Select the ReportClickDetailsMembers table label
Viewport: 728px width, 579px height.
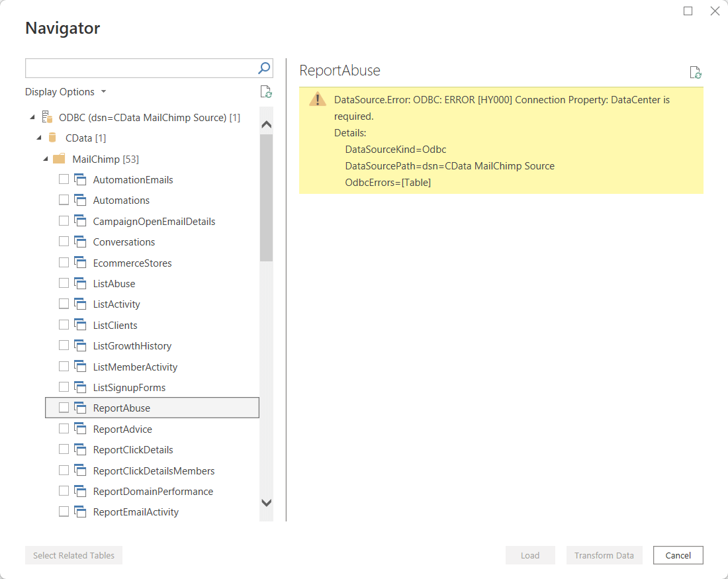(154, 471)
